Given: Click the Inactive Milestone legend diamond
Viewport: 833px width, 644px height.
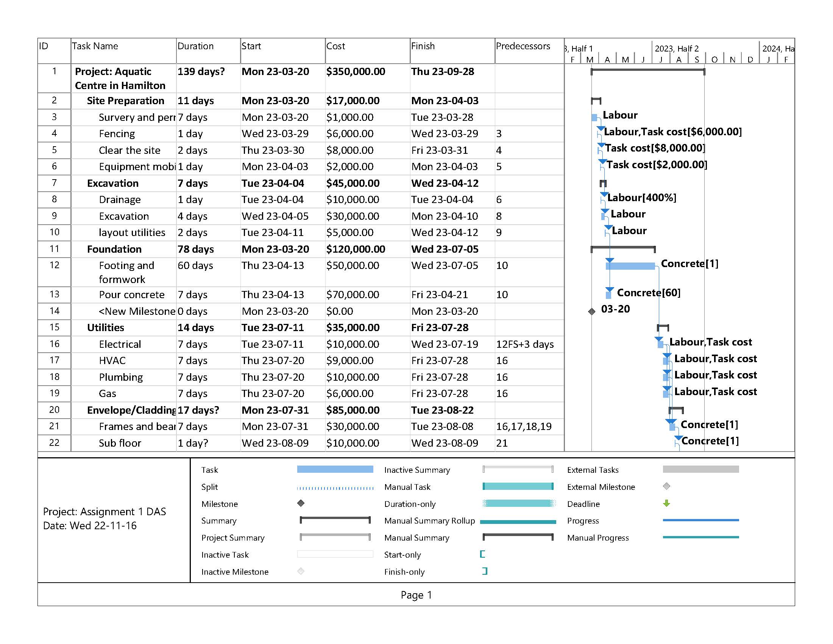Looking at the screenshot, I should pos(301,571).
